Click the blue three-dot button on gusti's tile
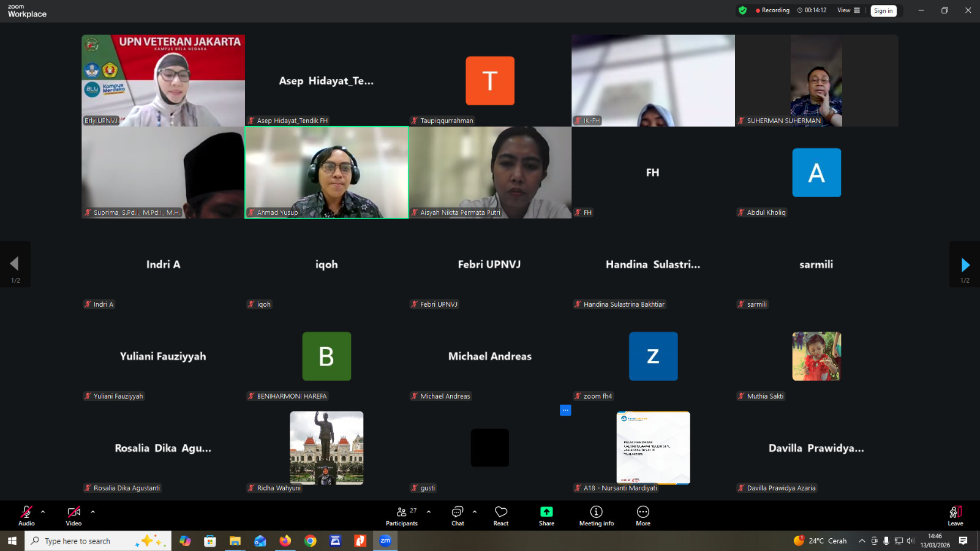 [x=565, y=410]
